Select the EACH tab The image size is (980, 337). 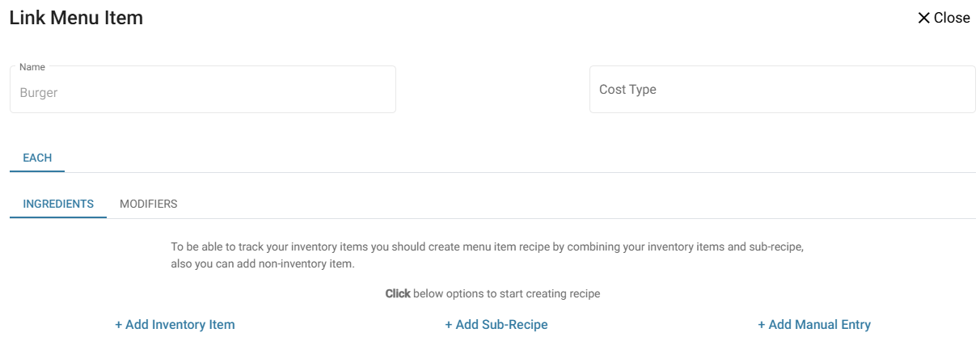point(37,158)
